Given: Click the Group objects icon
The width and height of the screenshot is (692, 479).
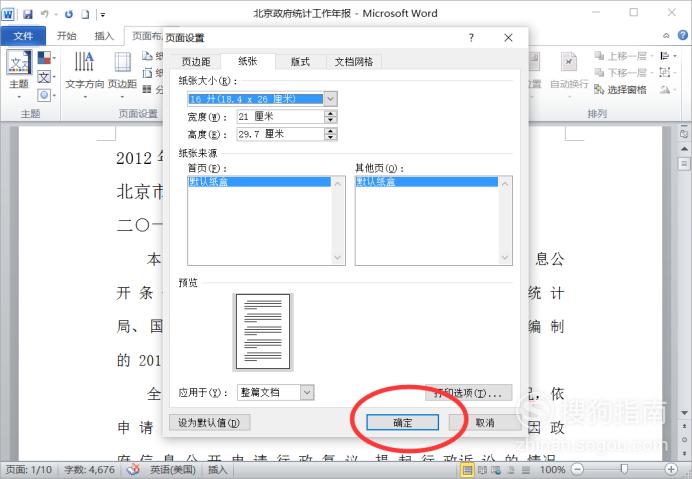Looking at the screenshot, I should click(667, 72).
